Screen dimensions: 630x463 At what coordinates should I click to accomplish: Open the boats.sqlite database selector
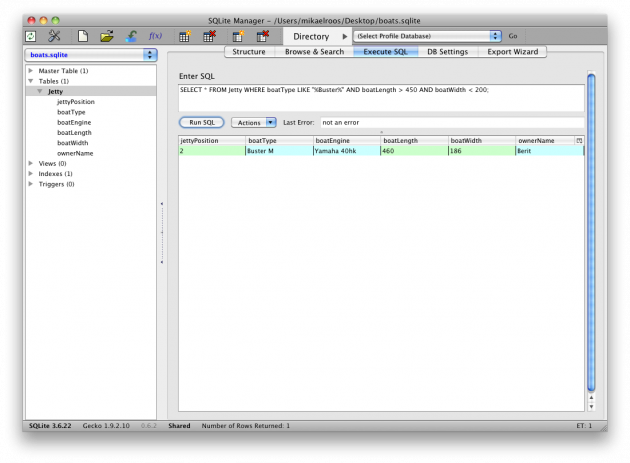click(91, 55)
